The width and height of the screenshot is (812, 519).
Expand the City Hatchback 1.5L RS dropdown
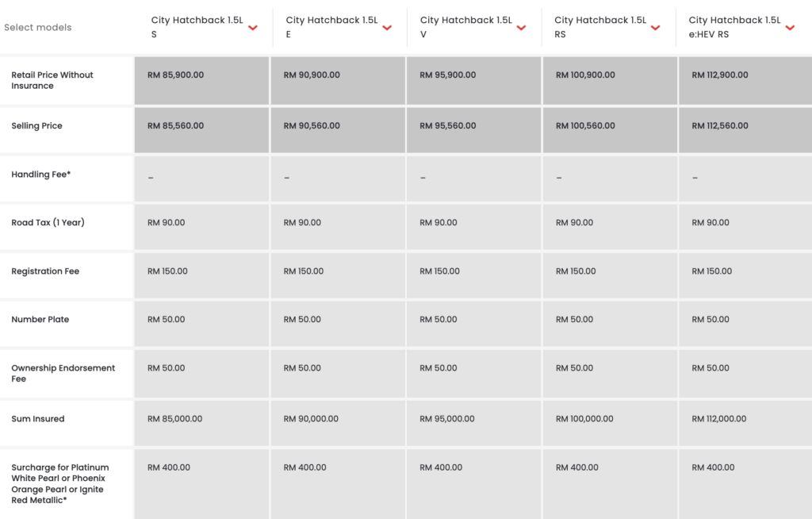(x=655, y=28)
